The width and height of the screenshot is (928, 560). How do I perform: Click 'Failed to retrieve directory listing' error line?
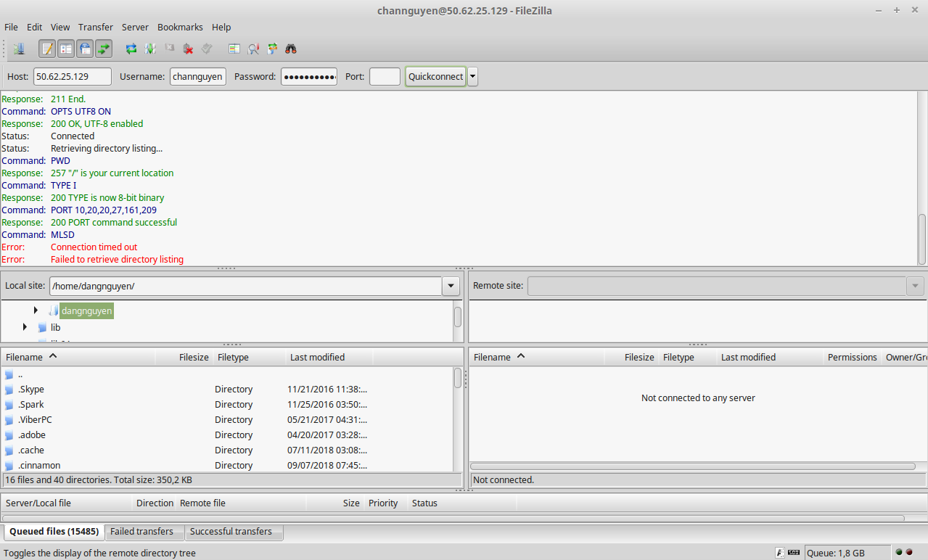(117, 259)
